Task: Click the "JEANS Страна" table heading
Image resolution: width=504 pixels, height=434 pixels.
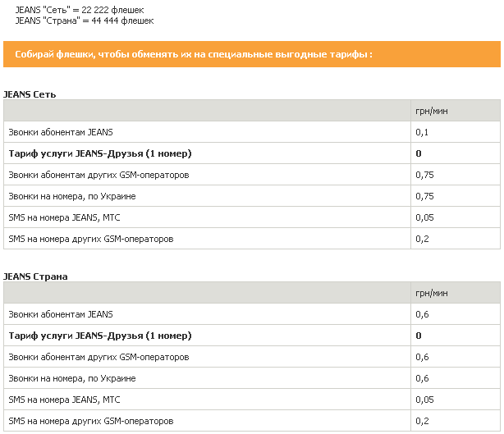Action: coord(34,276)
